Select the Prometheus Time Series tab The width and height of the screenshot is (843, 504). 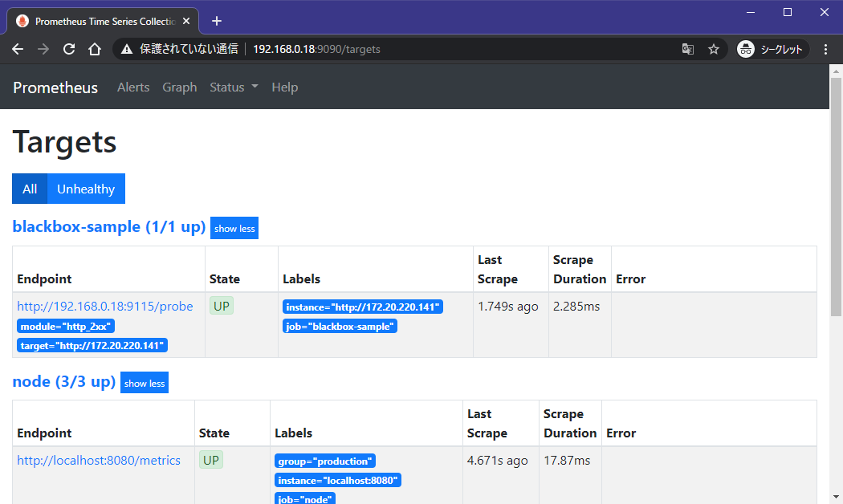103,22
